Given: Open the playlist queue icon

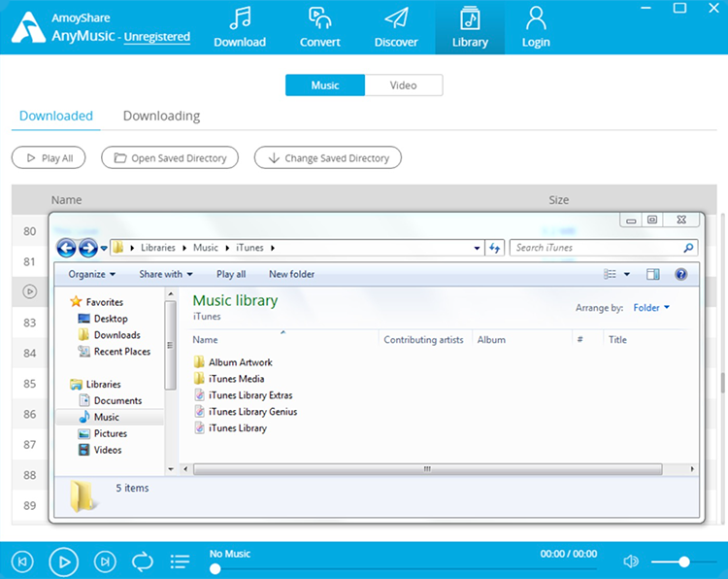Looking at the screenshot, I should pyautogui.click(x=180, y=562).
